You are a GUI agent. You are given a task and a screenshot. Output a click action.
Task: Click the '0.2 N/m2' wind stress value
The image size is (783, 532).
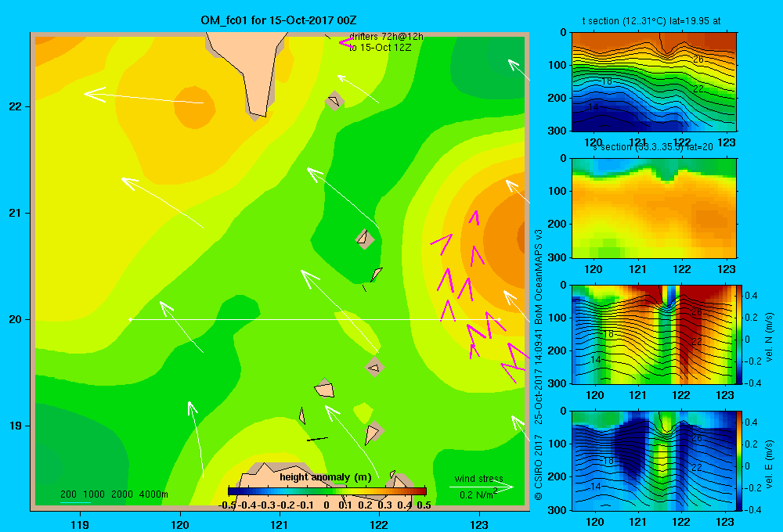478,494
